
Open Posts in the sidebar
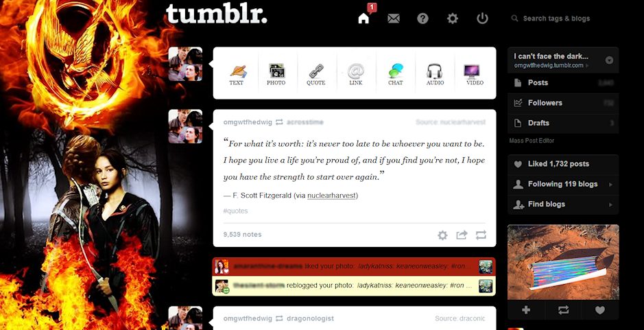[x=563, y=82]
